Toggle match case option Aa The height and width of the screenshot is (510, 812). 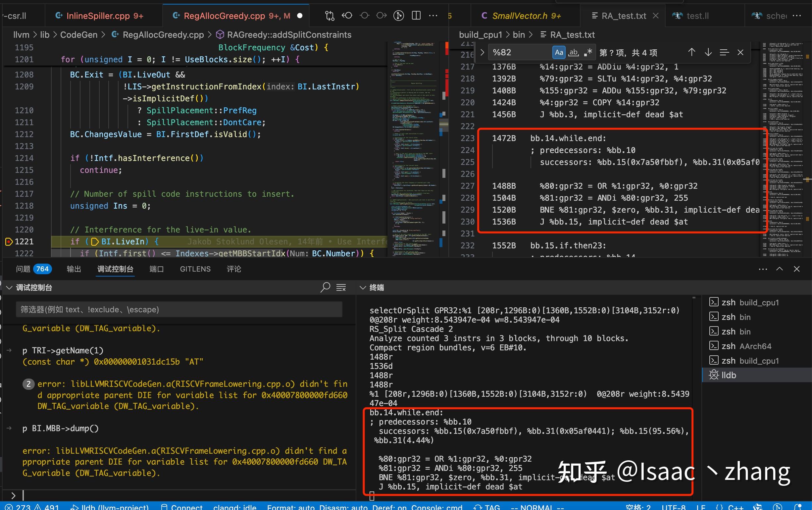[559, 52]
